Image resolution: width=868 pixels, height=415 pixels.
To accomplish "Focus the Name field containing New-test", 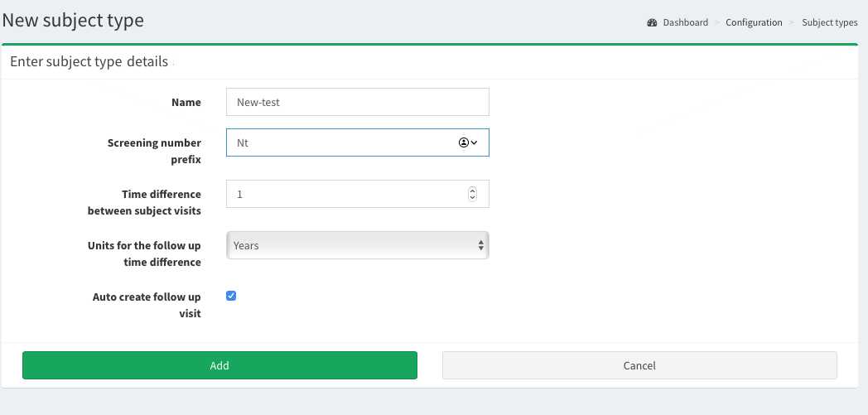I will coord(357,103).
